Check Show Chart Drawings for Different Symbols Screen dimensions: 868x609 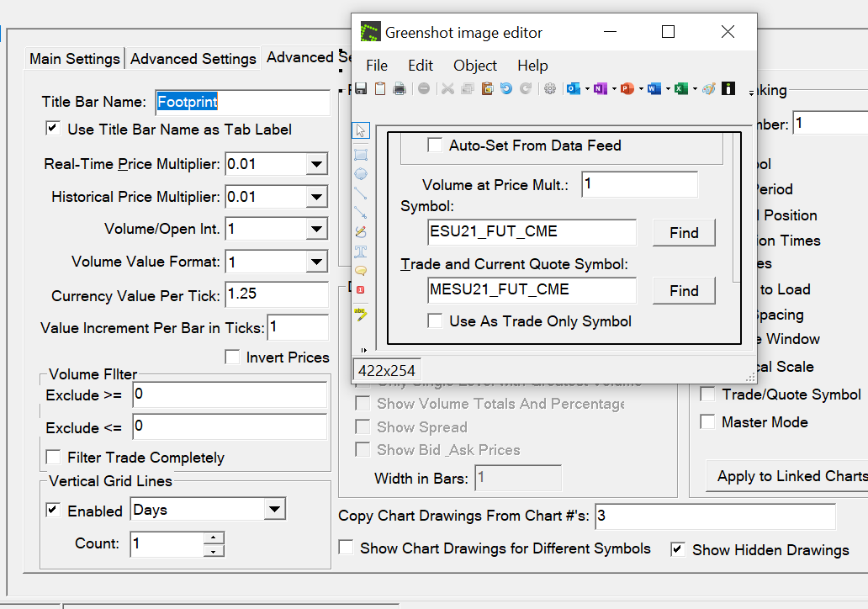tap(346, 548)
